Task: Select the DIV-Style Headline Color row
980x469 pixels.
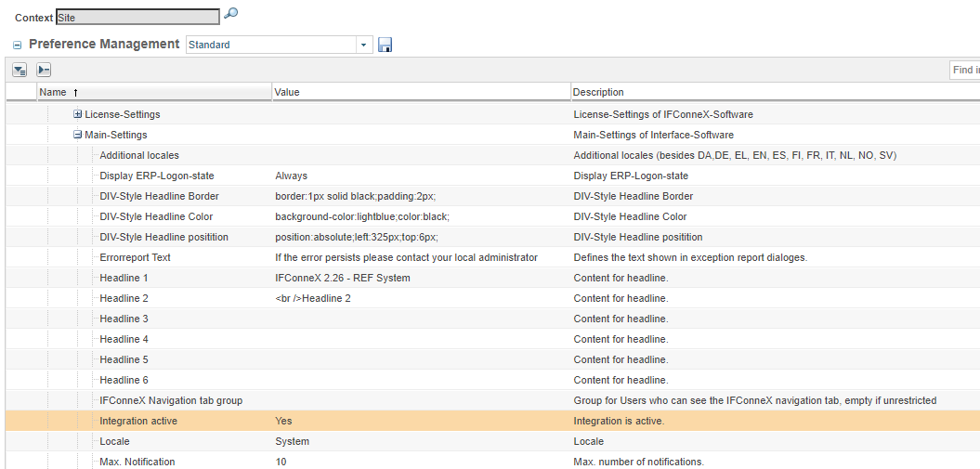Action: point(156,216)
